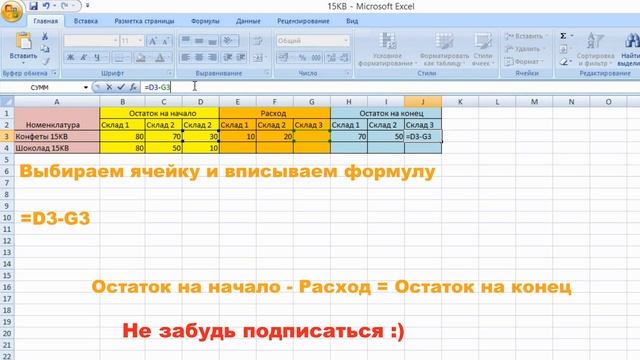Save the workbook from Quick Access toolbar
Screen dimensions: 640x360
[x=33, y=6]
